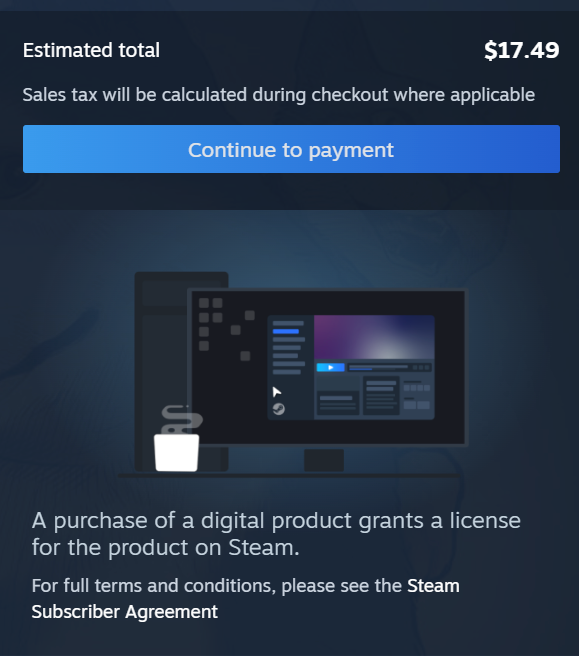Click the Continue to payment button
579x656 pixels.
tap(291, 149)
